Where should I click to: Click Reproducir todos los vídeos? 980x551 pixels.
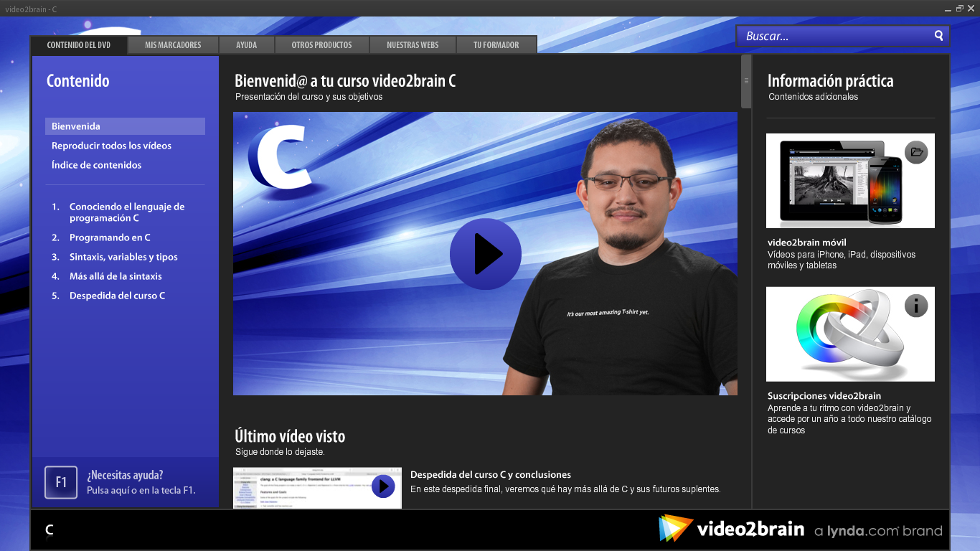tap(111, 146)
